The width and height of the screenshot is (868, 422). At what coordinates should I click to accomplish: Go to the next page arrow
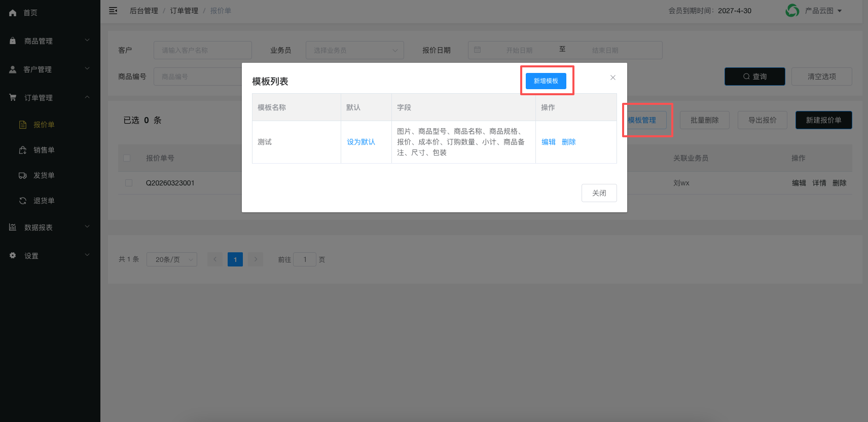click(x=256, y=259)
